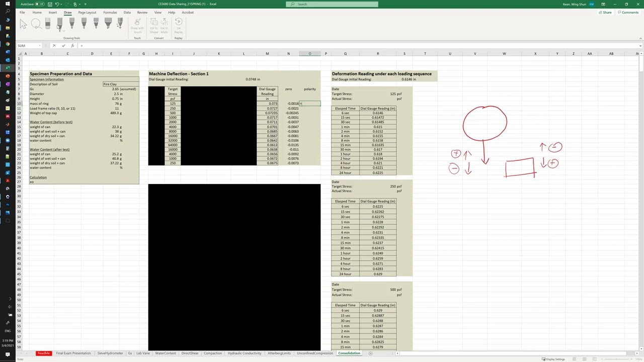This screenshot has width=644, height=362.
Task: Open the Data ribbon tab
Action: [x=127, y=13]
